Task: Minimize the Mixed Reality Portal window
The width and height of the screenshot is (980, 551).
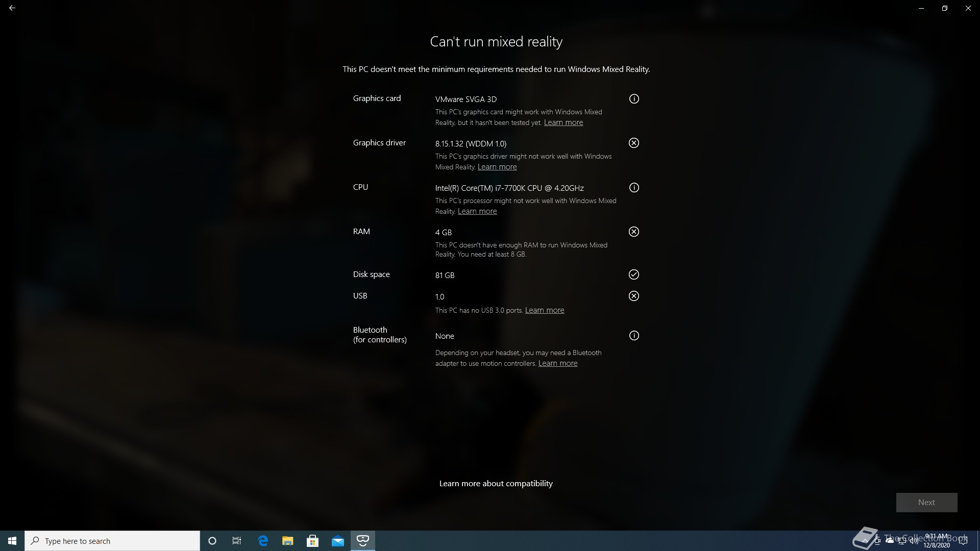Action: [x=921, y=8]
